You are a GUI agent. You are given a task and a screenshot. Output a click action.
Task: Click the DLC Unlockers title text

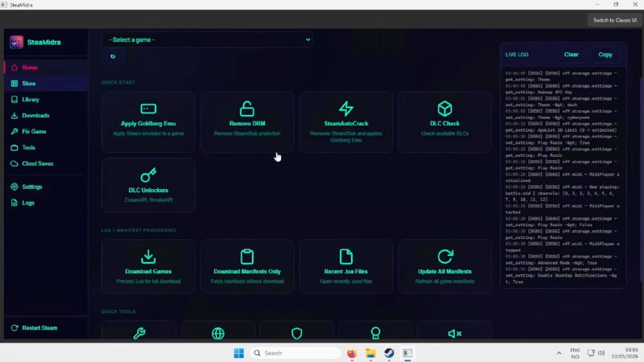pos(148,190)
